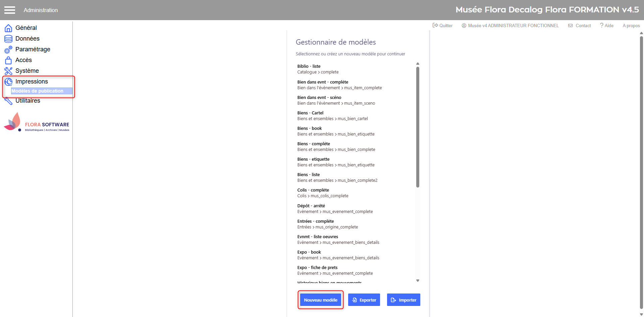Click the Importer button

(x=404, y=300)
